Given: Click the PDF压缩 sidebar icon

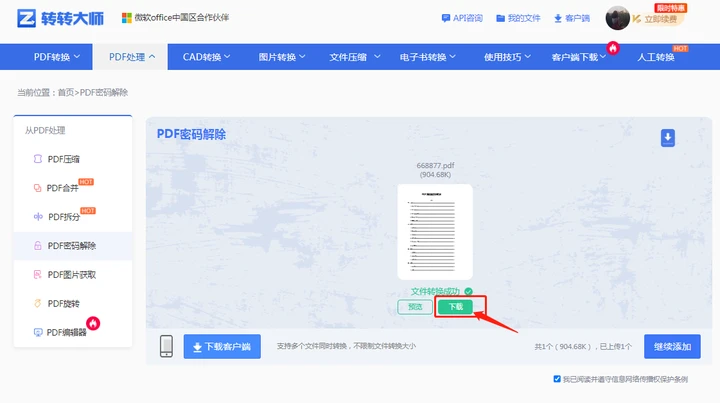Looking at the screenshot, I should [x=38, y=159].
